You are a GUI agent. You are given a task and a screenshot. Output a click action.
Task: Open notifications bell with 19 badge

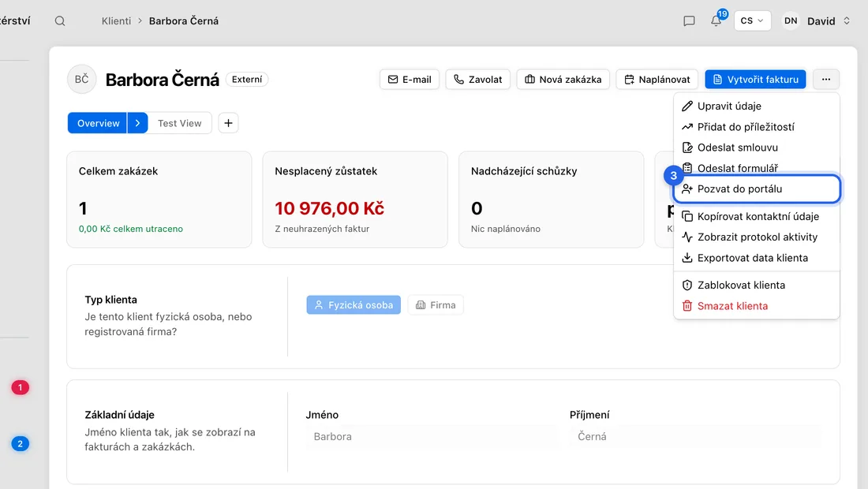(716, 21)
